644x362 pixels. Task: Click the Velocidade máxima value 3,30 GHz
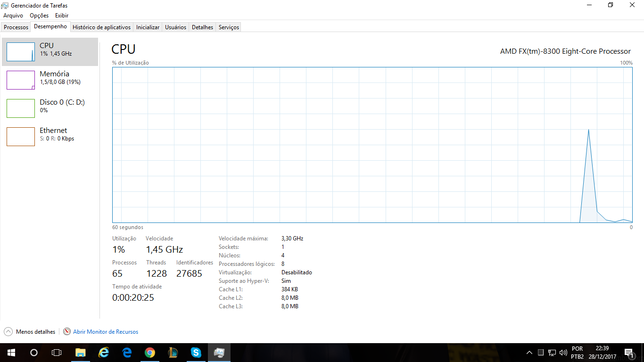[x=292, y=239]
